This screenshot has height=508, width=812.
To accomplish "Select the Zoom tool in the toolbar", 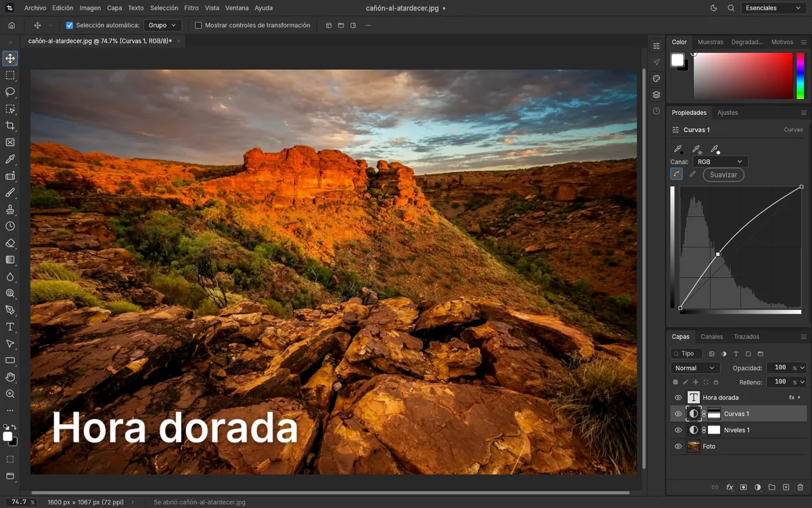I will click(10, 394).
